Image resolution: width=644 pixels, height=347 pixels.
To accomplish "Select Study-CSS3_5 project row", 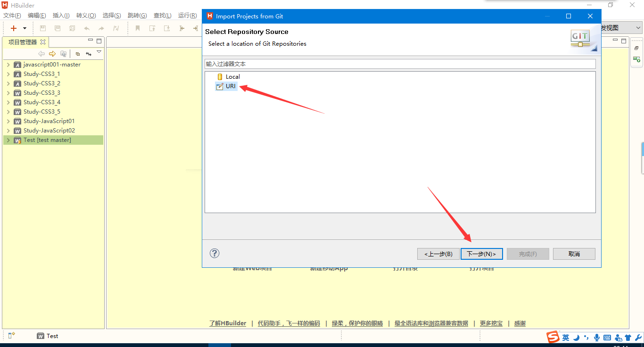I will click(53, 112).
